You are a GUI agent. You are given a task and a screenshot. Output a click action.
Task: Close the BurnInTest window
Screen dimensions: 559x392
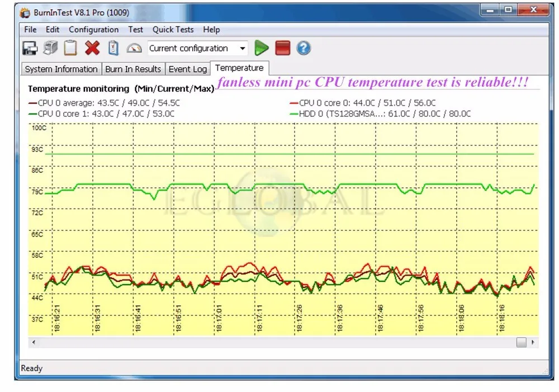[x=533, y=10]
